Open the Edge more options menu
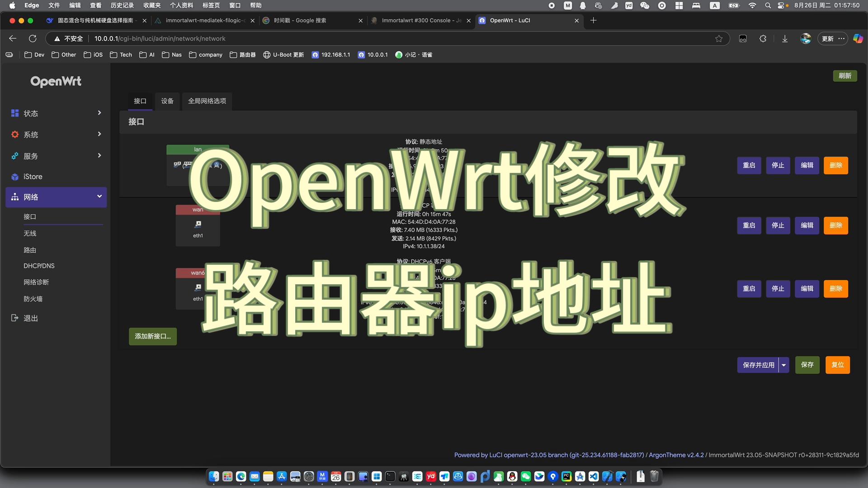Image resolution: width=868 pixels, height=488 pixels. (841, 38)
